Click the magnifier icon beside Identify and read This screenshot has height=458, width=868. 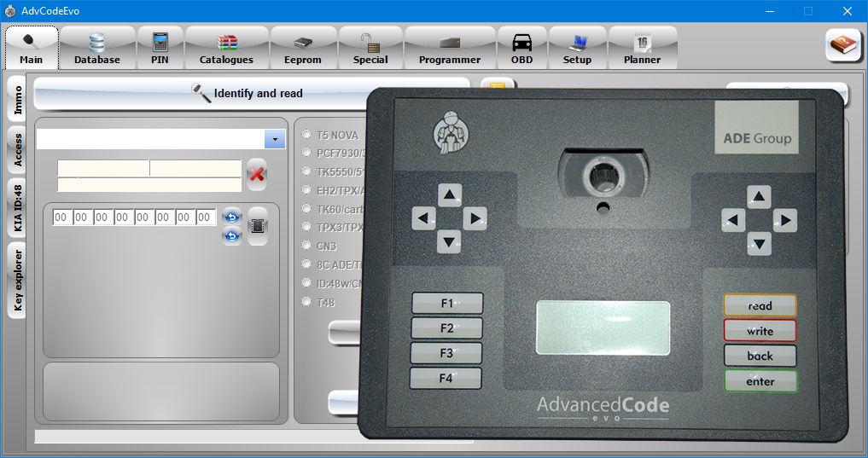tap(201, 93)
